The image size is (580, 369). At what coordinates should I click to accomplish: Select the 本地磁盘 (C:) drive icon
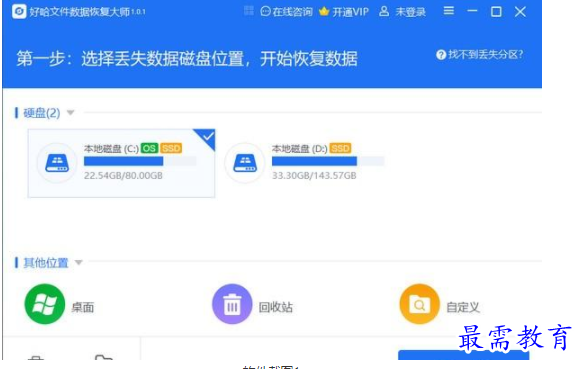click(57, 163)
